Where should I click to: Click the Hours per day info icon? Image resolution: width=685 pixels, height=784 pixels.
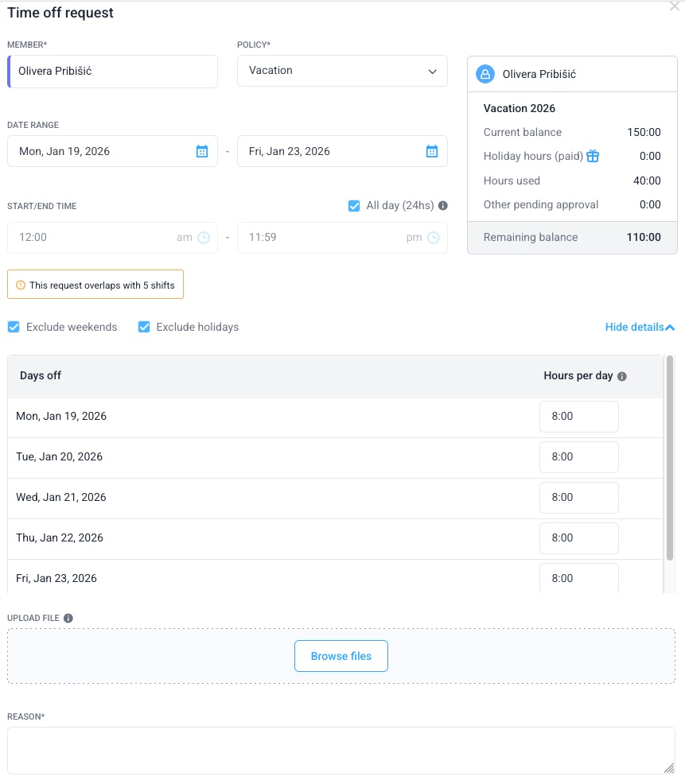click(622, 376)
